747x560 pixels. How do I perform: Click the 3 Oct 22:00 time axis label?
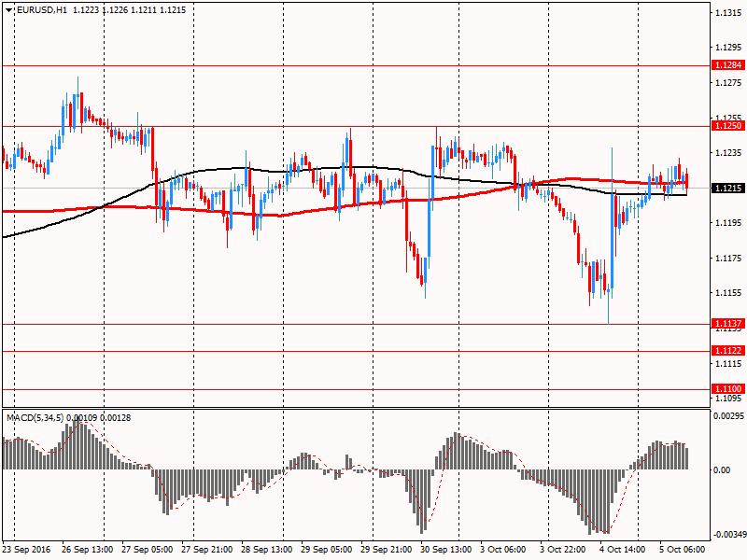tap(563, 550)
